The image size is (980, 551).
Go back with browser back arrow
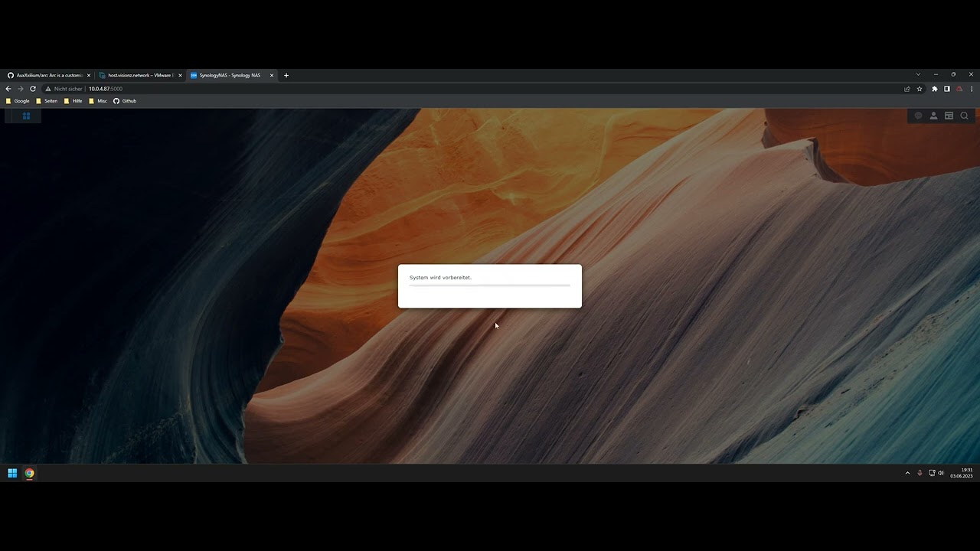pyautogui.click(x=8, y=89)
